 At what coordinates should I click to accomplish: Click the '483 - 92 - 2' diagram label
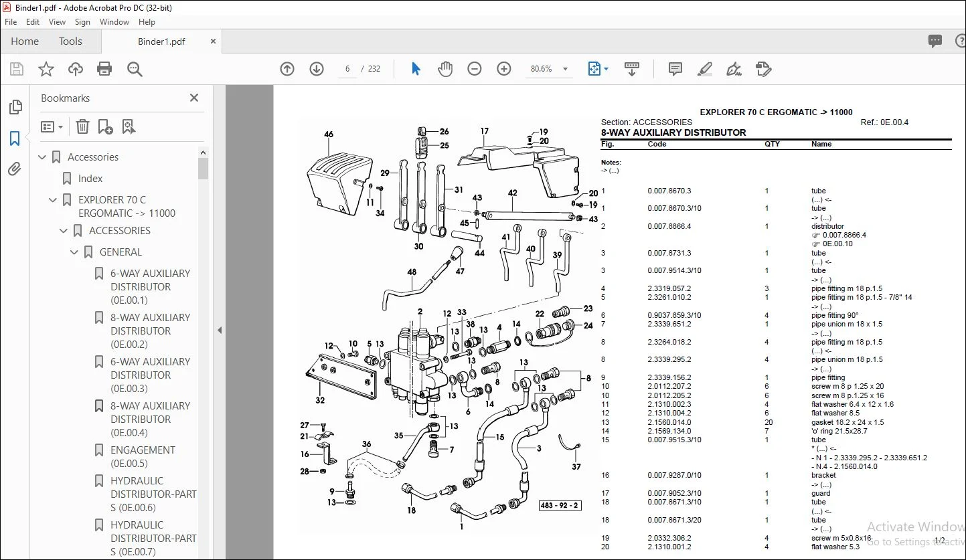tap(560, 505)
